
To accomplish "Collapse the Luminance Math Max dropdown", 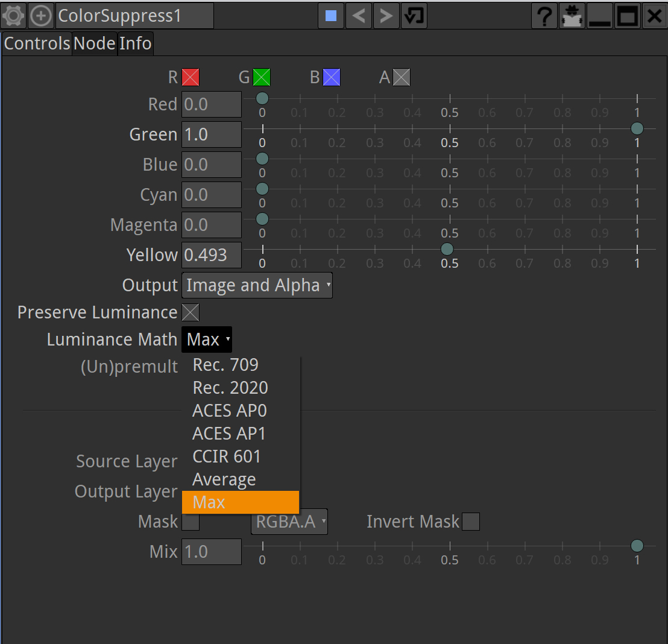I will coord(207,340).
